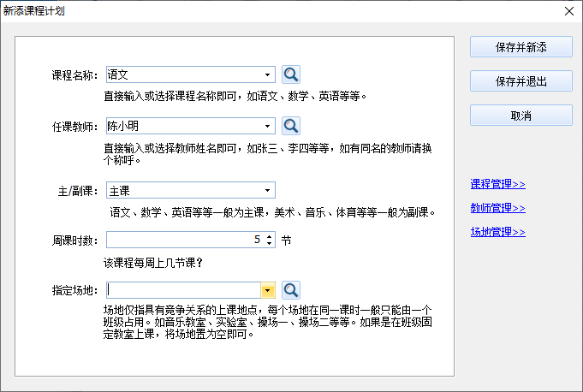Click the search icon beside 任课教师
Viewport: 583px width, 392px height.
291,126
